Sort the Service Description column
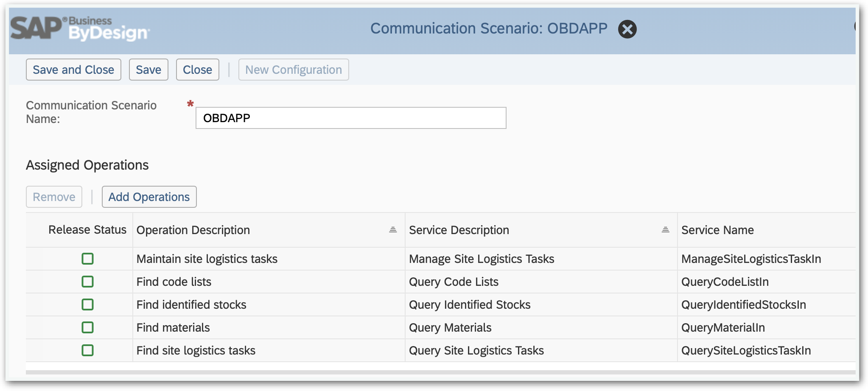Viewport: 868px width, 391px height. pos(665,230)
